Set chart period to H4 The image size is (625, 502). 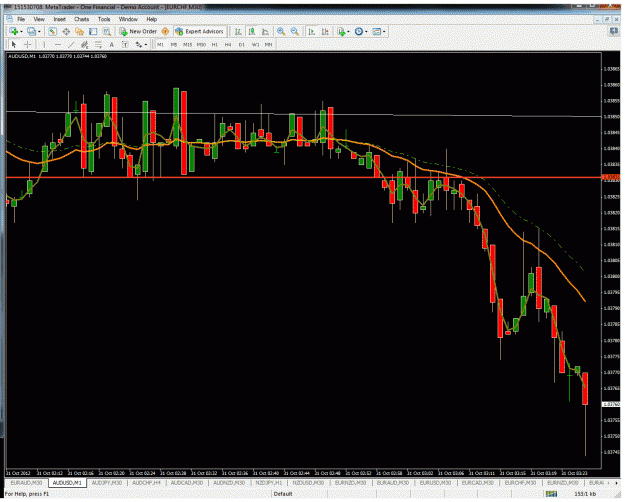[228, 45]
